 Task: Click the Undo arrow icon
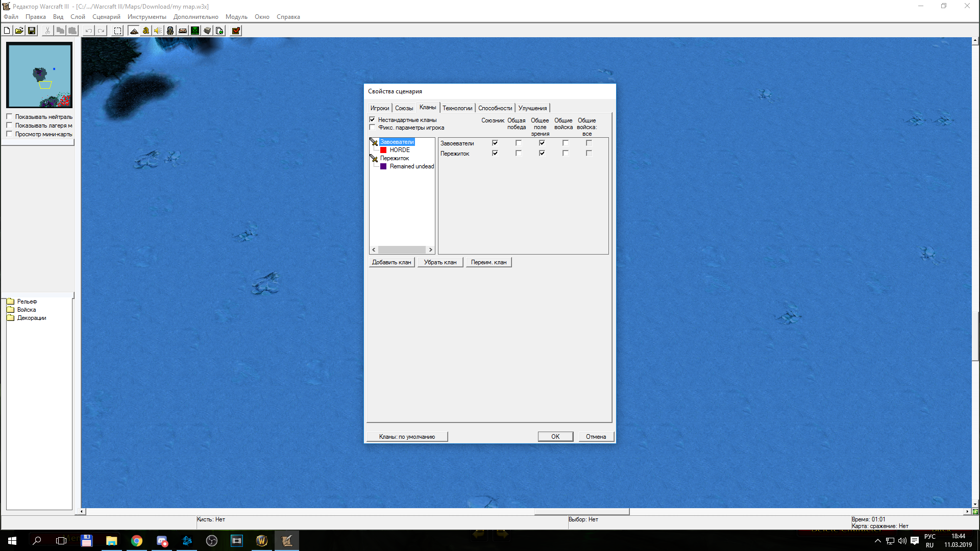click(88, 31)
